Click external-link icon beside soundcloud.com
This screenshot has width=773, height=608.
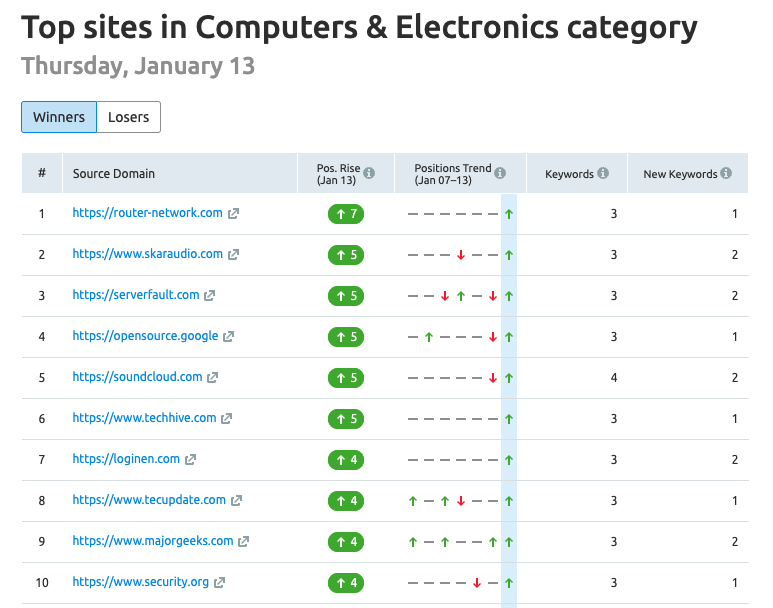[x=212, y=377]
